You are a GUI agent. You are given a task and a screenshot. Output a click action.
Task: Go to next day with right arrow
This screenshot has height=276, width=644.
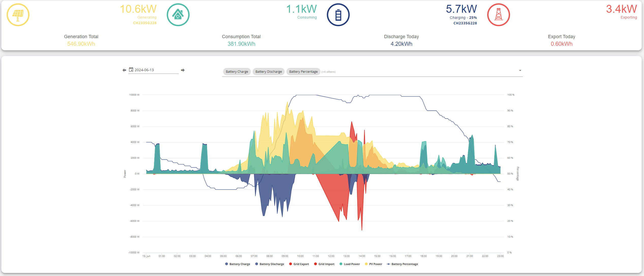tap(183, 70)
